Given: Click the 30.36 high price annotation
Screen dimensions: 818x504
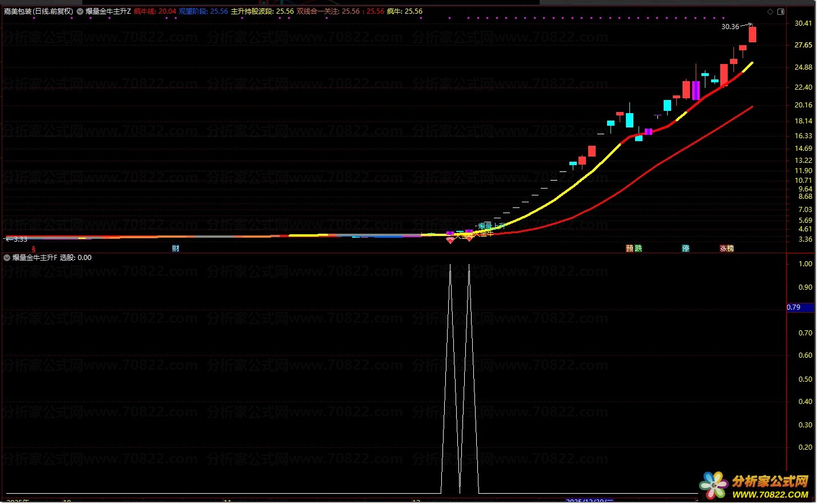Looking at the screenshot, I should coord(730,27).
